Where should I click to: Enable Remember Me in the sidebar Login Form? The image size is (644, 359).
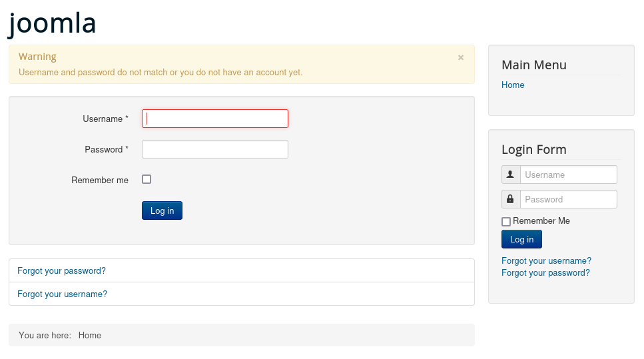click(x=506, y=222)
